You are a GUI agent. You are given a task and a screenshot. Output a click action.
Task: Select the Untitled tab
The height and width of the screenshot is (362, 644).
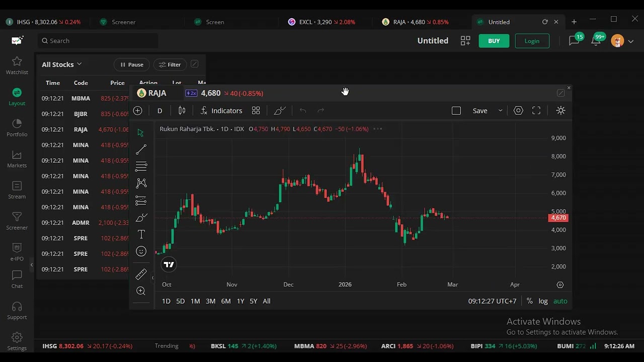(x=499, y=22)
